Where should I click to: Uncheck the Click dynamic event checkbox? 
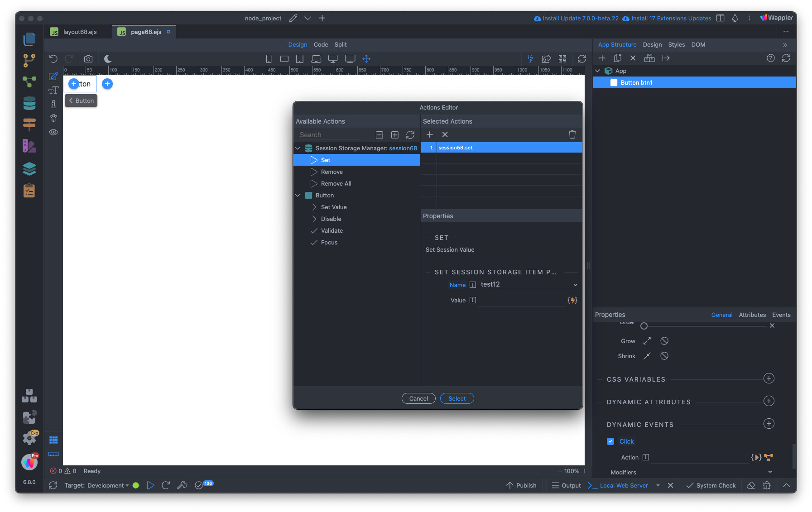pyautogui.click(x=610, y=441)
